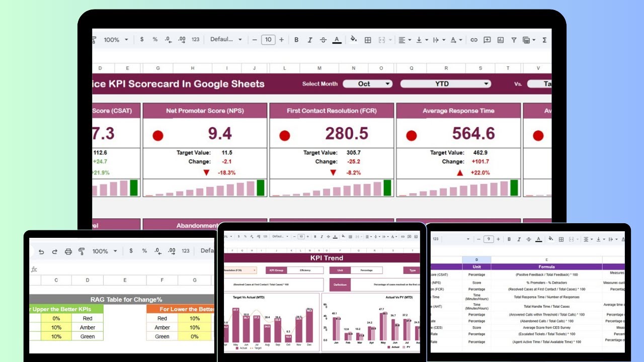Viewport: 644px width, 362px height.
Task: Click print icon in RAG table window
Action: (68, 251)
